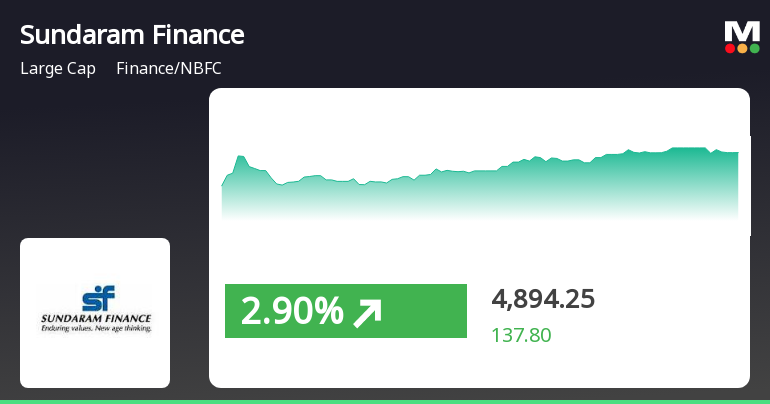770x404 pixels.
Task: Select the Large Cap label
Action: coord(58,68)
